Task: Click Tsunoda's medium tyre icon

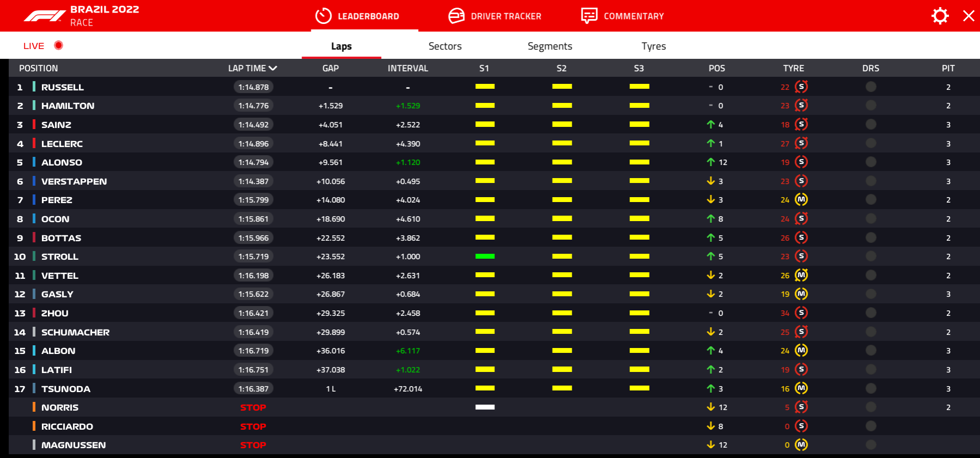Action: tap(801, 388)
